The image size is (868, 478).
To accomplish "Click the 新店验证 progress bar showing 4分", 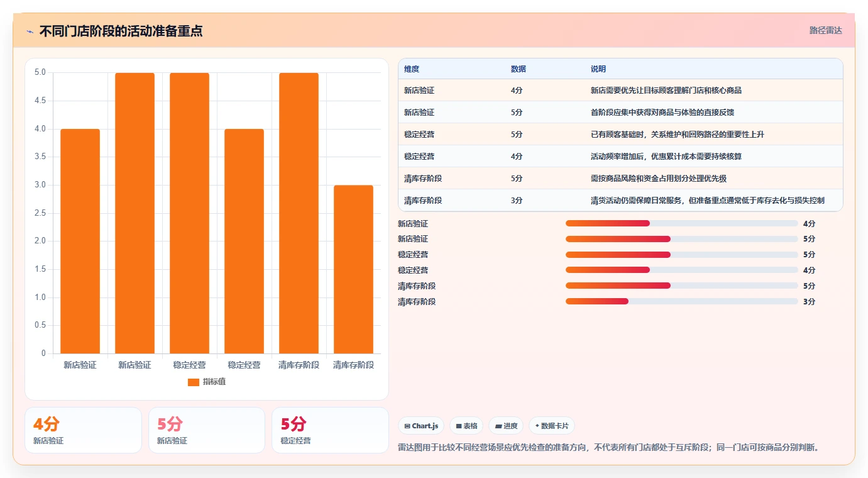I will [x=682, y=223].
